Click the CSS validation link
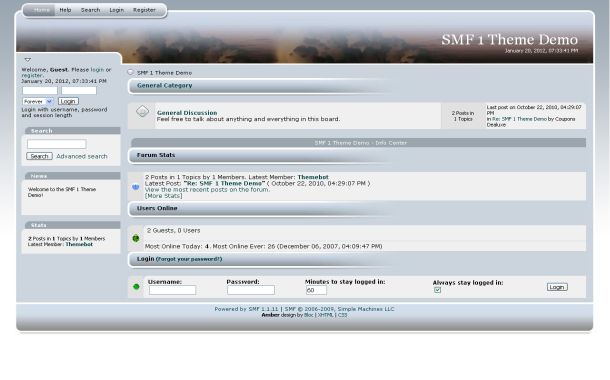Screen dimensions: 610x380 (x=342, y=315)
